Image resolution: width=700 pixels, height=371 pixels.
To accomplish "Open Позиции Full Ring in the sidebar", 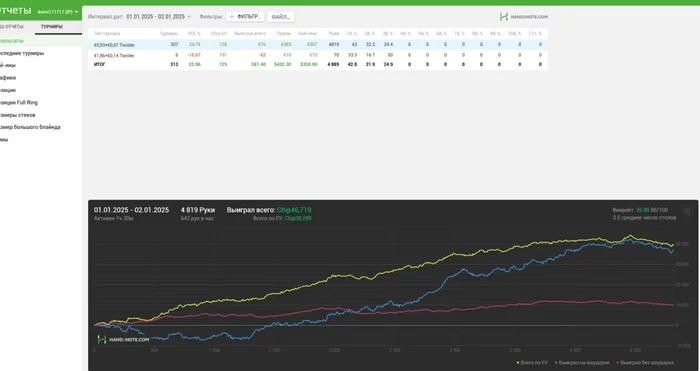I will [19, 102].
